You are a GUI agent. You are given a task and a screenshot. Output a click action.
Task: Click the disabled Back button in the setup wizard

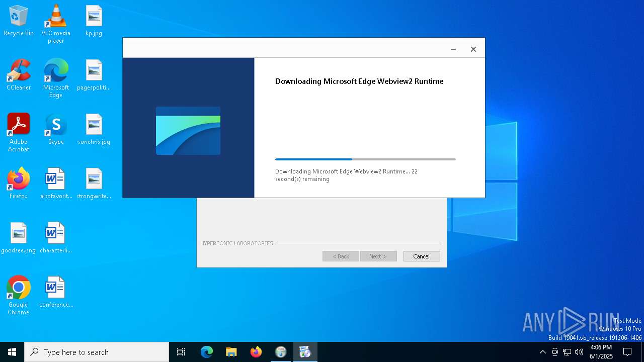click(341, 256)
